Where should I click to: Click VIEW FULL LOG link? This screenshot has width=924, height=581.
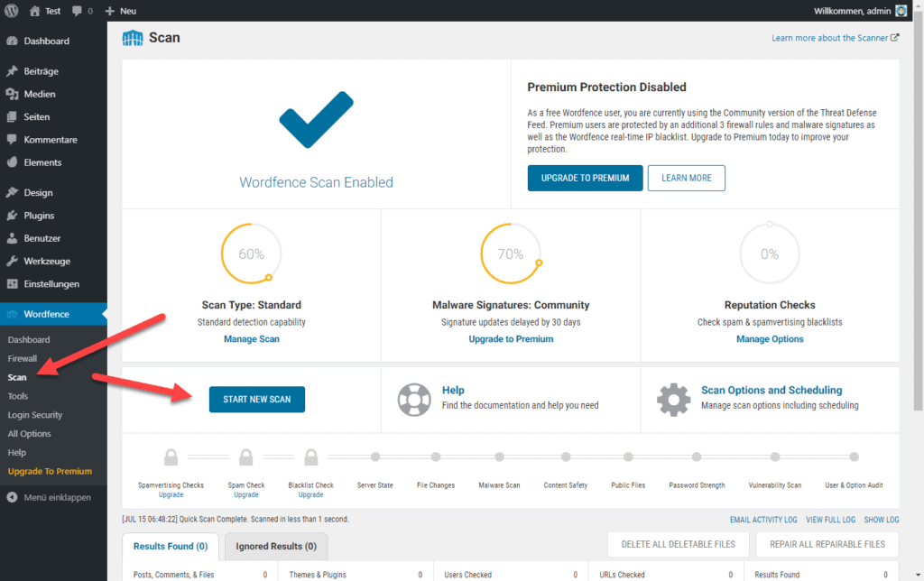point(830,520)
